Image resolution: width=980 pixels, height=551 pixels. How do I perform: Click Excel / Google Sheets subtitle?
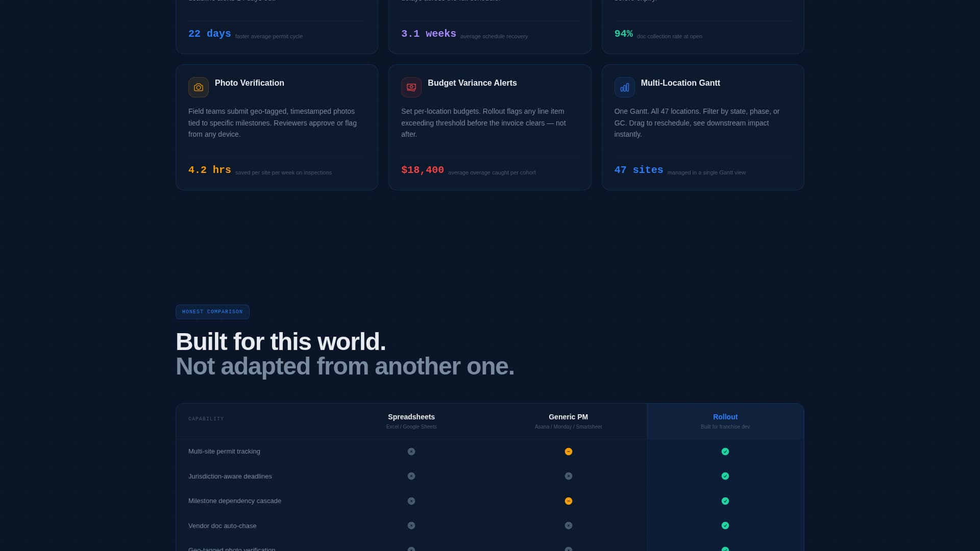411,427
